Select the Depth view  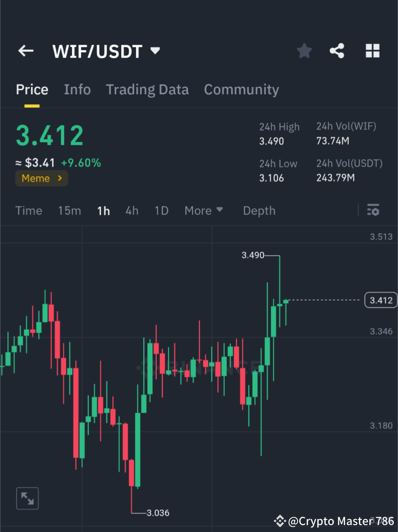(x=259, y=210)
